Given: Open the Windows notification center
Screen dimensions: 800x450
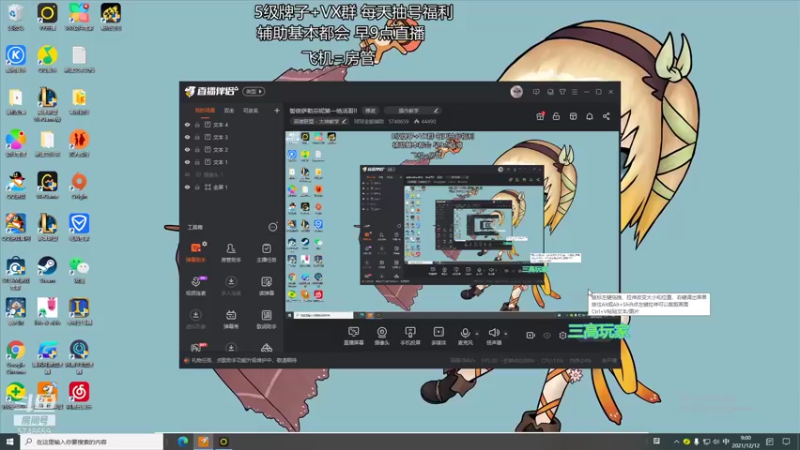Looking at the screenshot, I should (786, 441).
